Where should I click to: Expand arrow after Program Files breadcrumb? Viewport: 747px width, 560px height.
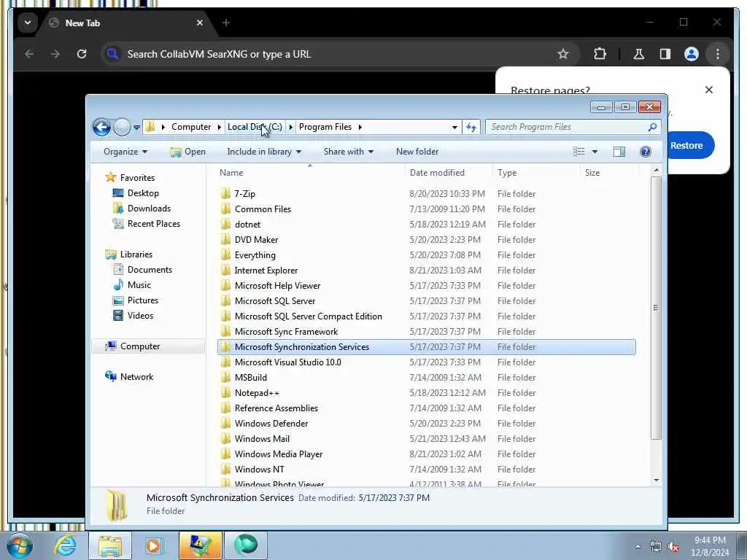coord(360,127)
